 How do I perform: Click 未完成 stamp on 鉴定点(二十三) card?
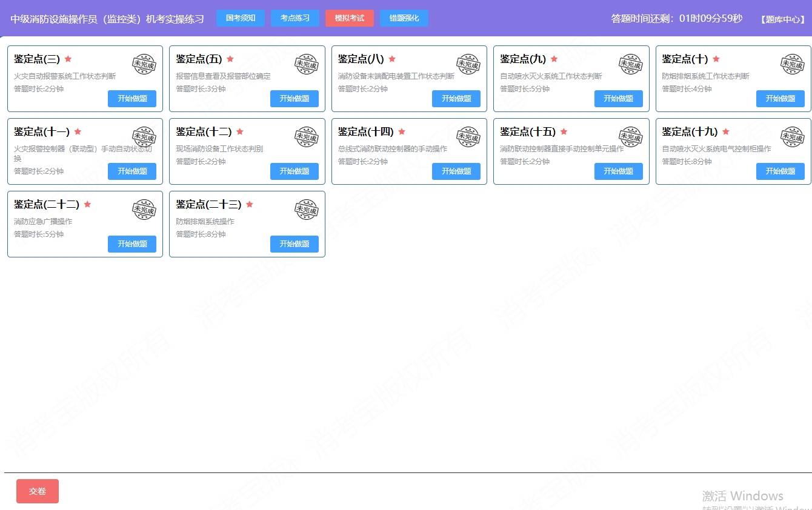[306, 210]
